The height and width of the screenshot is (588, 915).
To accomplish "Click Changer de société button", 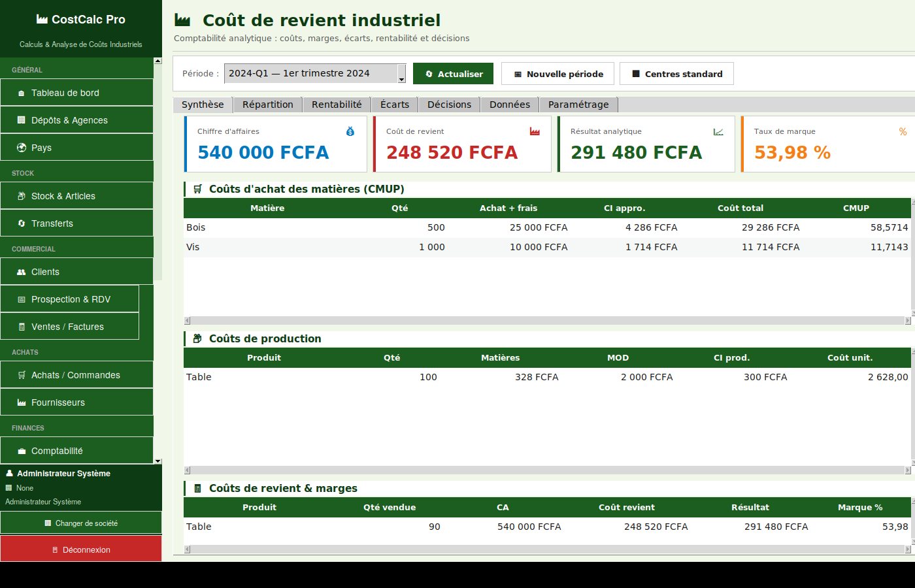I will pyautogui.click(x=81, y=523).
